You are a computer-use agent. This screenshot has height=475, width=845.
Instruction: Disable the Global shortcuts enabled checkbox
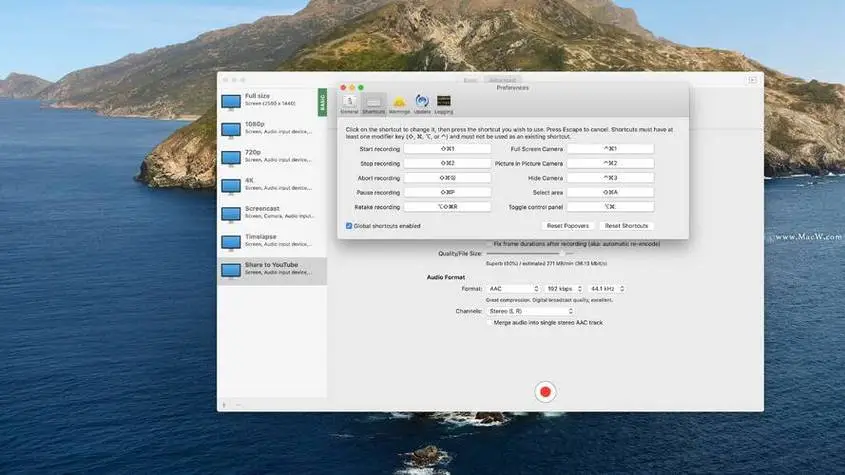point(349,226)
